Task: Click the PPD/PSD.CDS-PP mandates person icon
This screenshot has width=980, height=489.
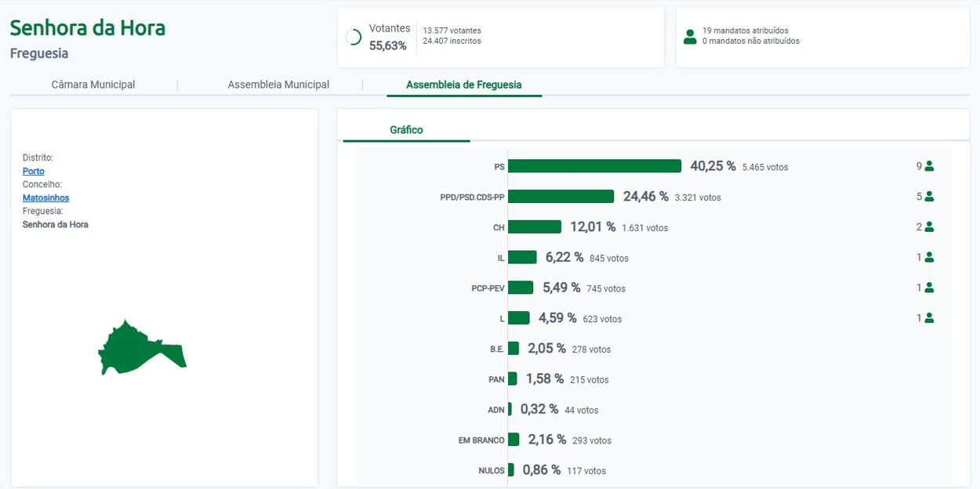Action: pos(929,197)
